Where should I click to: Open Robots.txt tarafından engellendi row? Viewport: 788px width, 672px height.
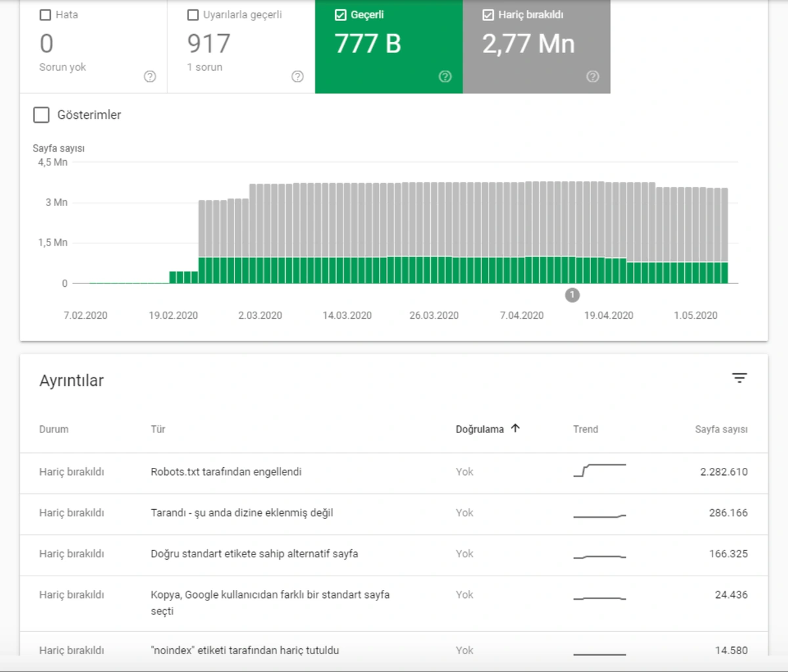(x=226, y=472)
